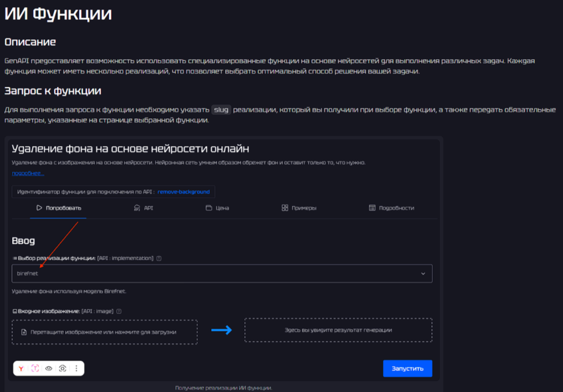This screenshot has height=392, width=563.
Task: Expand the birefnet implementation dropdown
Action: point(221,274)
